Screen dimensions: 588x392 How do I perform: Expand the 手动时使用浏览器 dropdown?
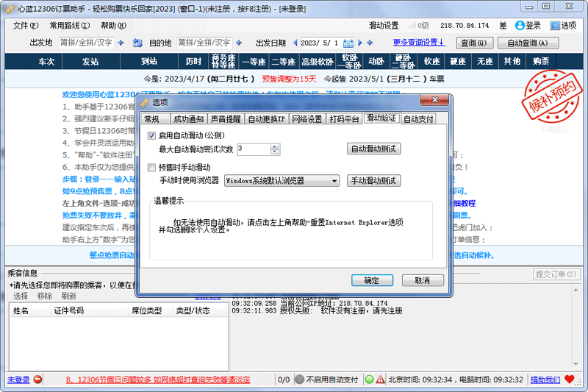coord(334,180)
